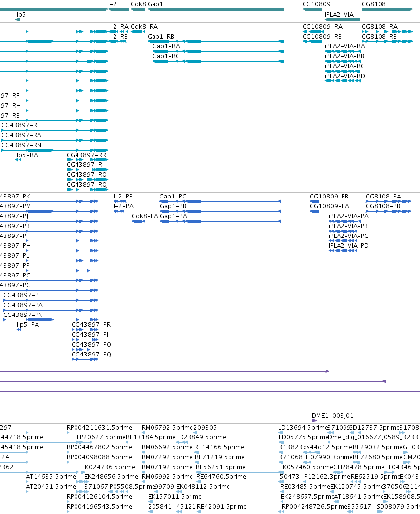The width and height of the screenshot is (420, 514).
Task: Select the EK048112.5prime EST label
Action: [203, 486]
